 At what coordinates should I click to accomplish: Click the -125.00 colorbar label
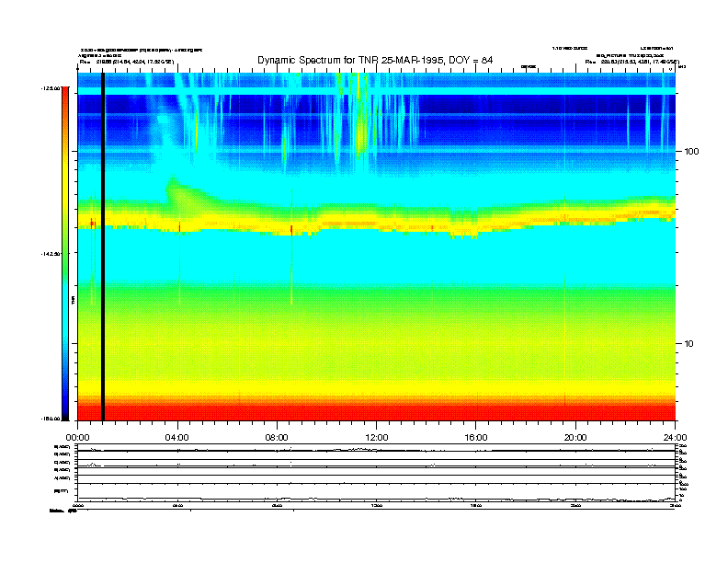click(51, 87)
